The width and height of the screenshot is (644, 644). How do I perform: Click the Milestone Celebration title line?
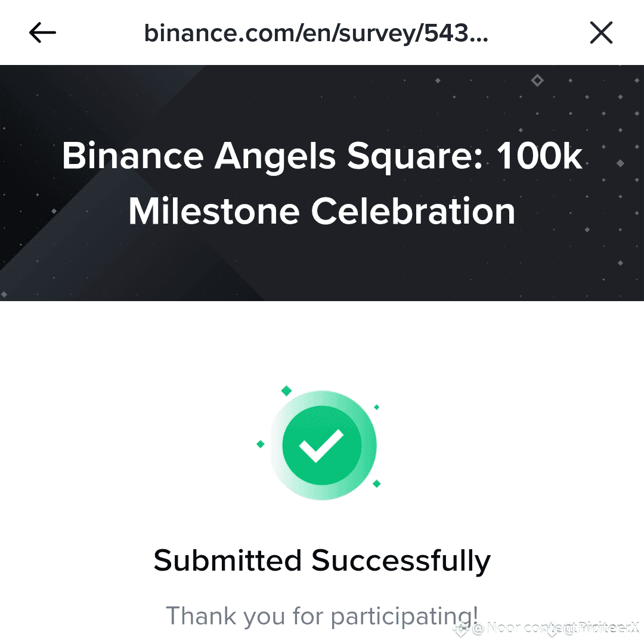[x=322, y=212]
